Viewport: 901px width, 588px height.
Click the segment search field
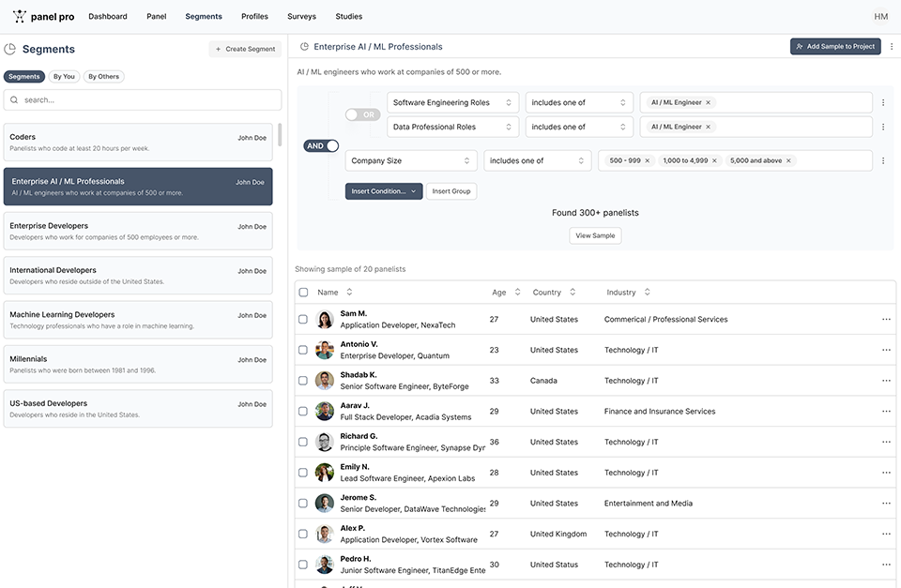141,98
